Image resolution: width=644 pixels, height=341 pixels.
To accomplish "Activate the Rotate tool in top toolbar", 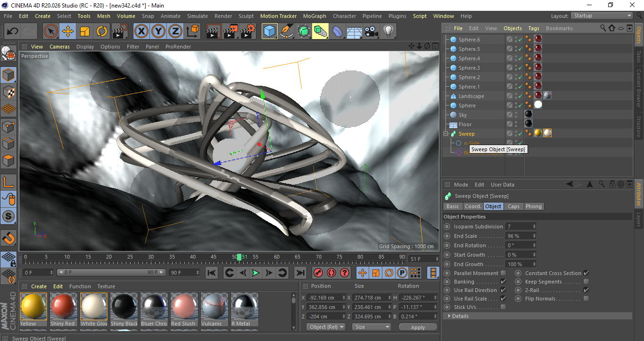I will (x=102, y=32).
